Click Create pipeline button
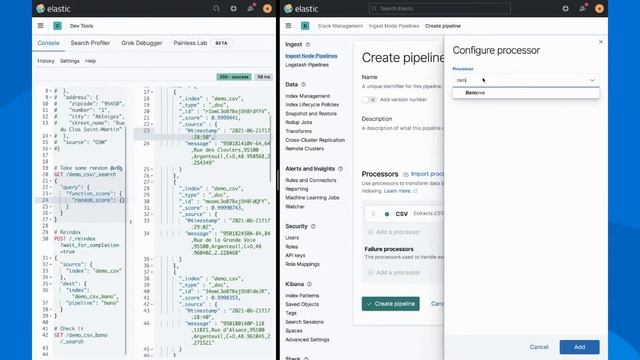The width and height of the screenshot is (640, 360). pyautogui.click(x=391, y=304)
